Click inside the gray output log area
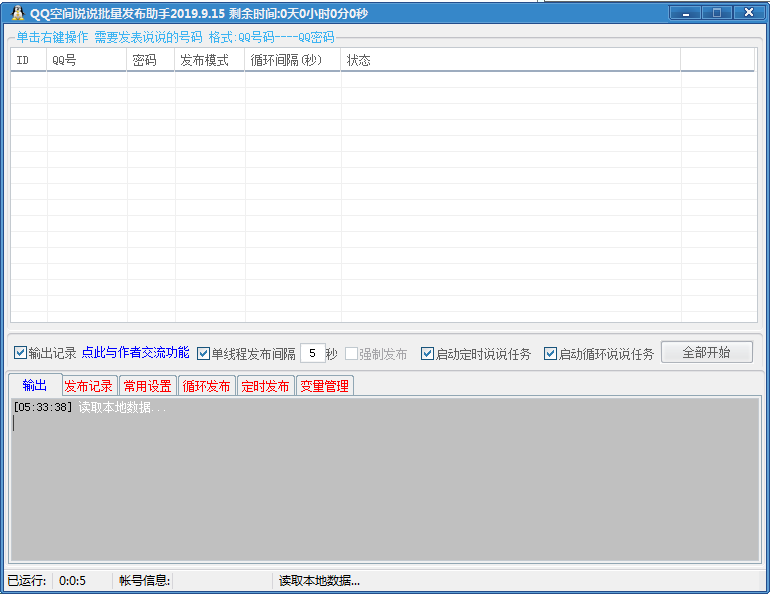The width and height of the screenshot is (770, 594). 385,479
